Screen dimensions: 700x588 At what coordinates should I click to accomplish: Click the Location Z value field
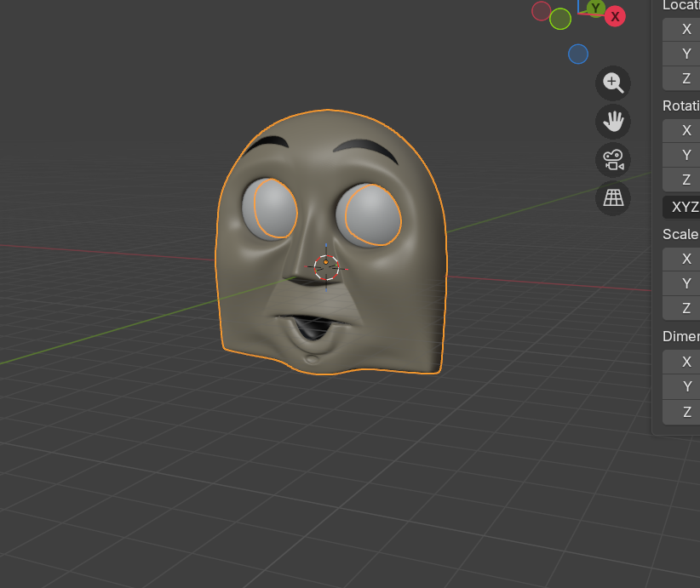coord(681,78)
